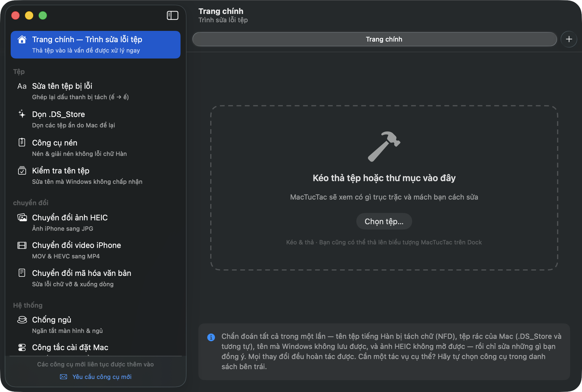Open the Công cụ nén tool
The width and height of the screenshot is (582, 392).
pyautogui.click(x=96, y=148)
